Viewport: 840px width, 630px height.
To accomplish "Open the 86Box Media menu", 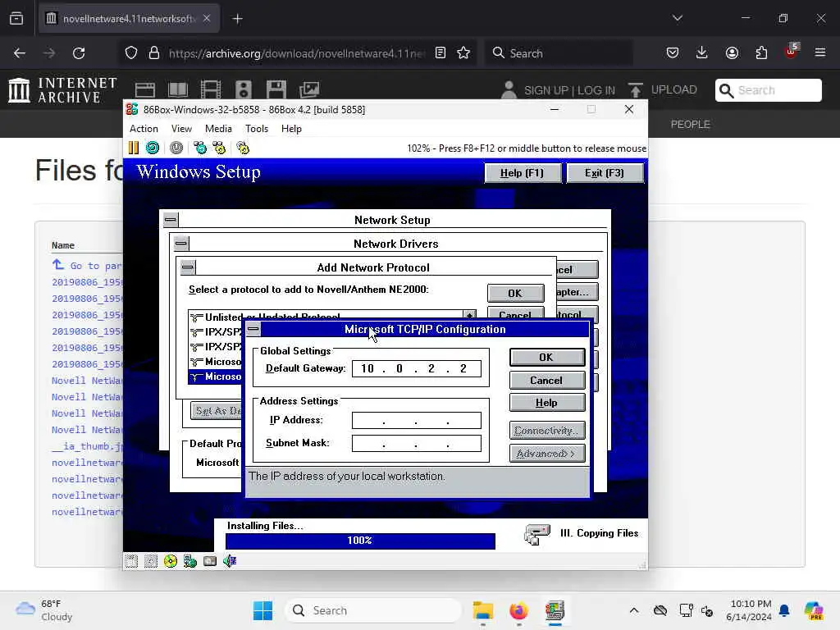I will click(x=218, y=129).
